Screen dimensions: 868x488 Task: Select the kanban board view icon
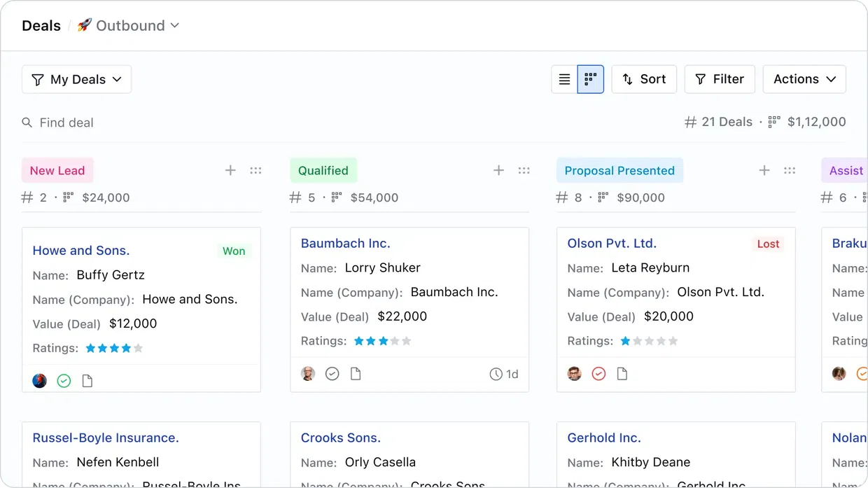point(590,79)
